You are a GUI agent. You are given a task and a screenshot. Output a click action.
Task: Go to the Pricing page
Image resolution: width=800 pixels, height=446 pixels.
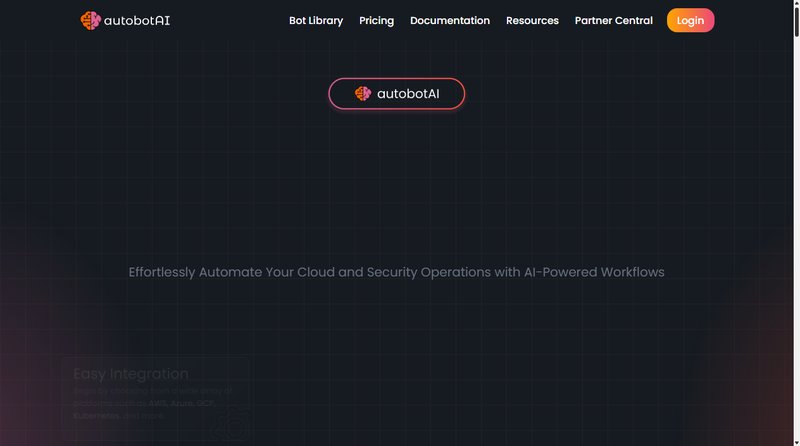click(377, 20)
